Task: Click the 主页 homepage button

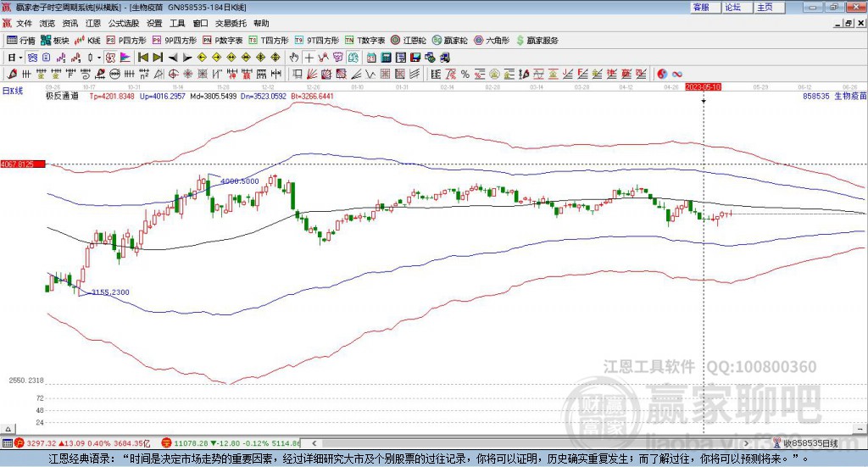Action: click(x=769, y=7)
